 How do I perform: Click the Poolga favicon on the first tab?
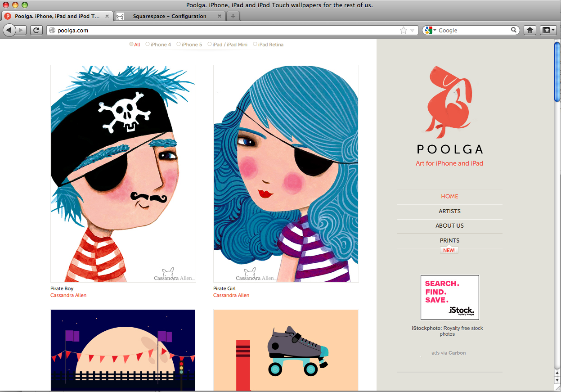click(8, 16)
